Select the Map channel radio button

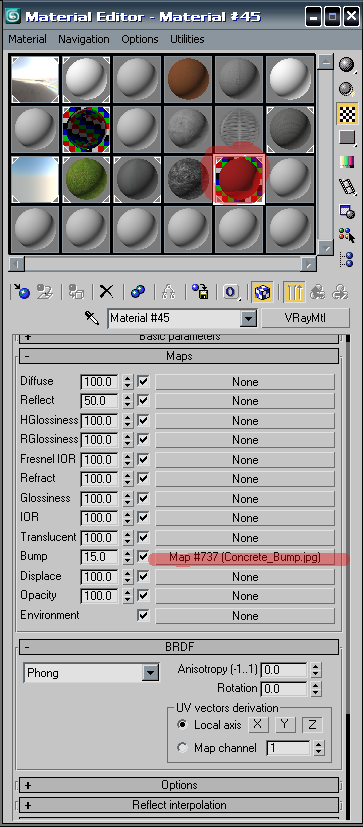(183, 748)
